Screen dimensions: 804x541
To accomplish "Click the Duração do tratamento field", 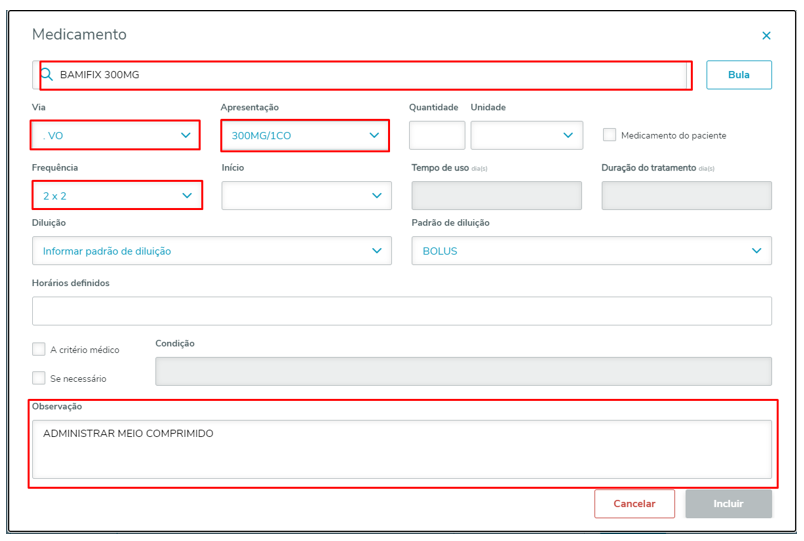I will click(x=686, y=196).
